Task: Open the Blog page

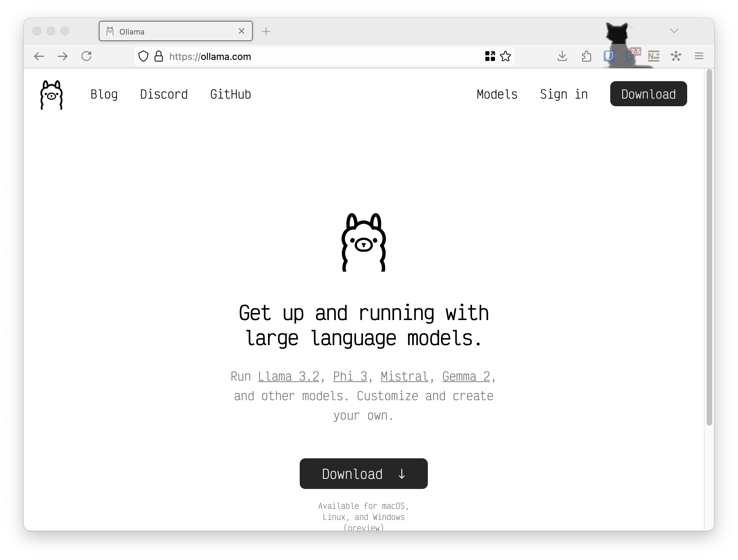Action: (104, 94)
